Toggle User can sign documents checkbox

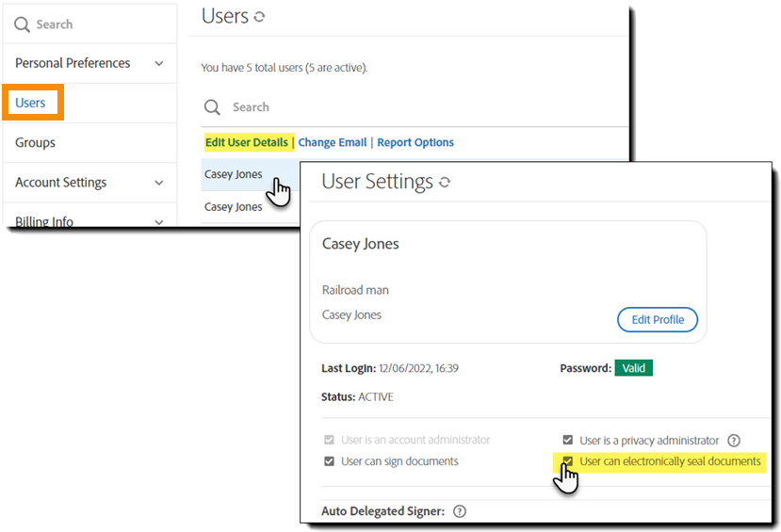click(x=329, y=461)
